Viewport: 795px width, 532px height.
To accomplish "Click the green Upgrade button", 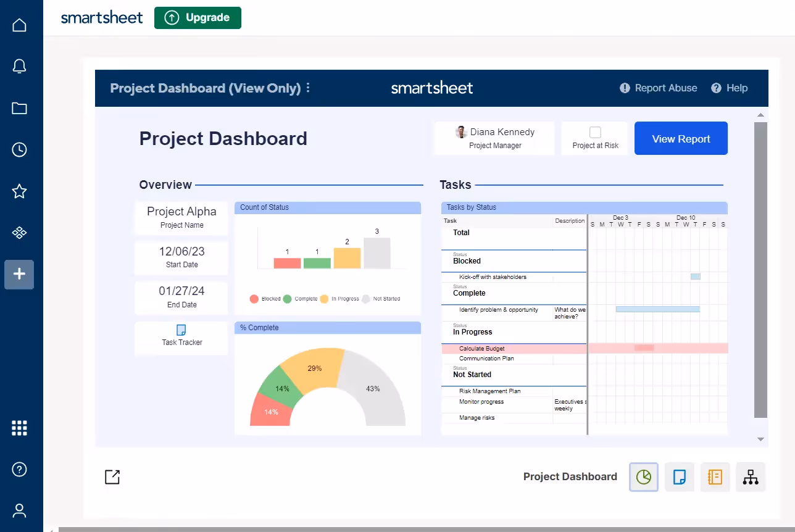I will tap(198, 18).
